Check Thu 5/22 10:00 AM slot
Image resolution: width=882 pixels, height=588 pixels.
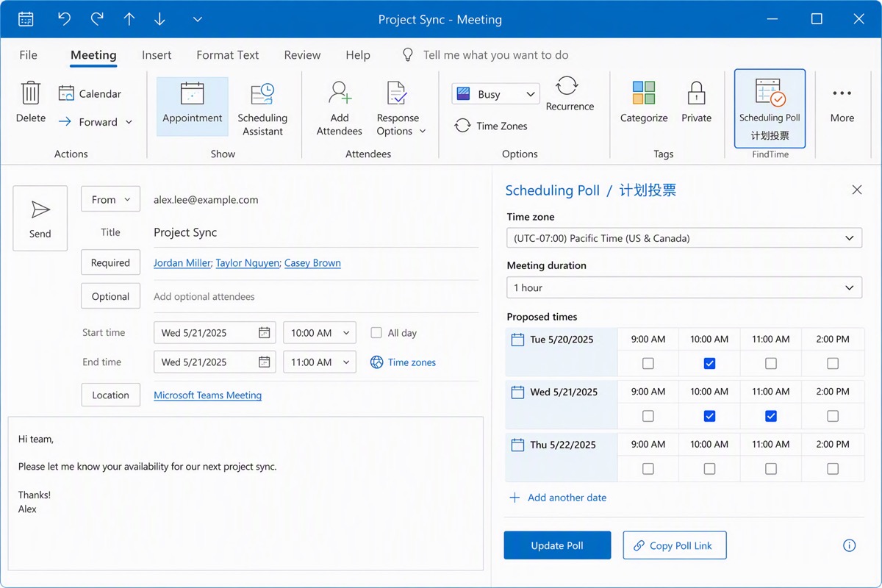709,469
